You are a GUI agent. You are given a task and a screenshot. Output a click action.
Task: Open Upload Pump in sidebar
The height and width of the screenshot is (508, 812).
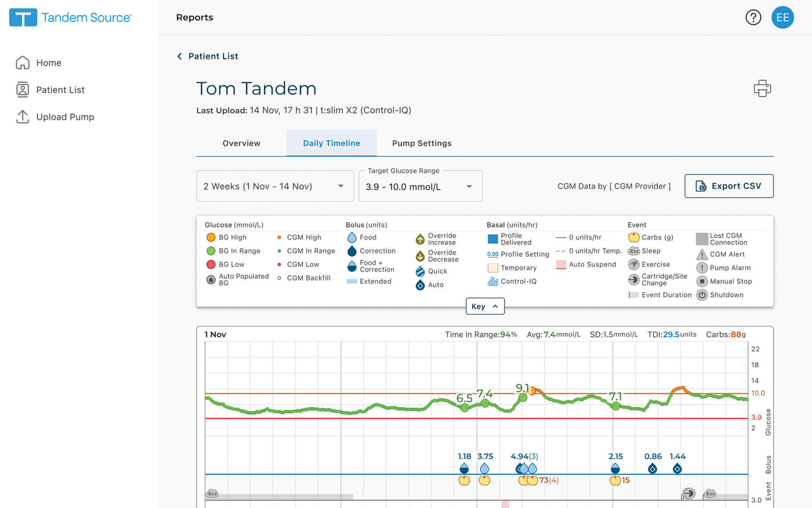(x=65, y=117)
